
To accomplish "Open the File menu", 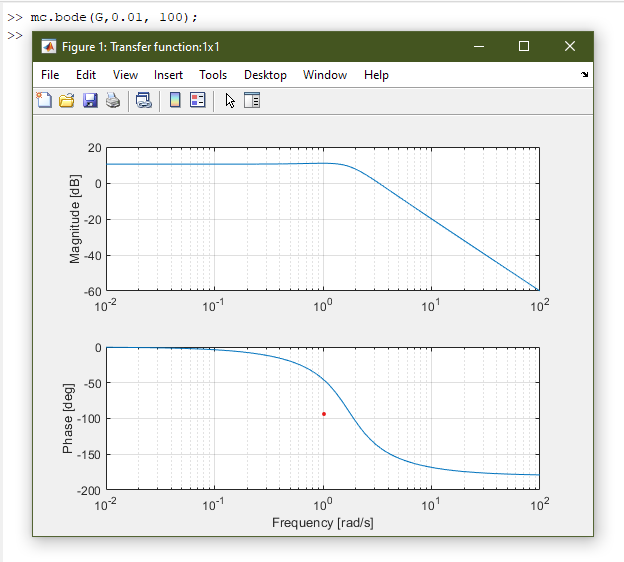I will click(50, 75).
